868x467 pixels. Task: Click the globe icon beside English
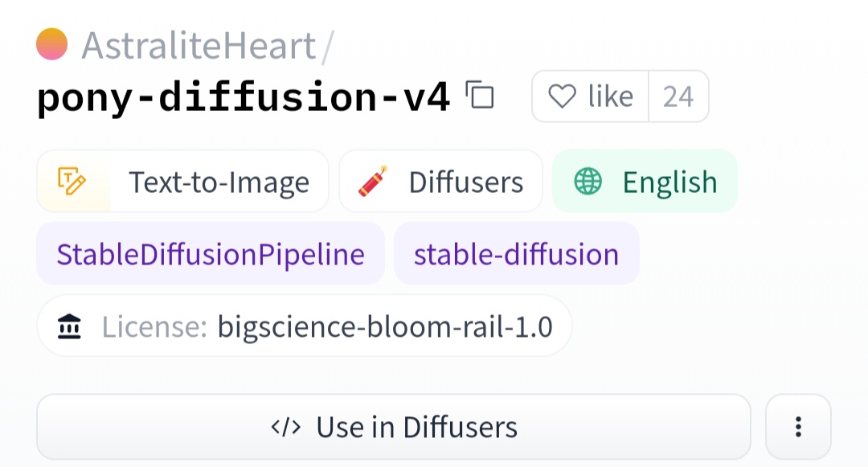(x=588, y=182)
